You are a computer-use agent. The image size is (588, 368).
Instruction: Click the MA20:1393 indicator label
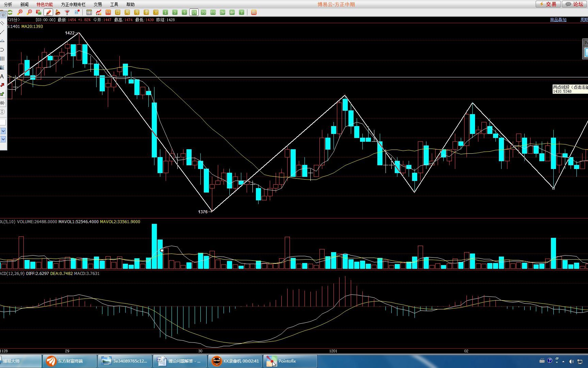(32, 27)
